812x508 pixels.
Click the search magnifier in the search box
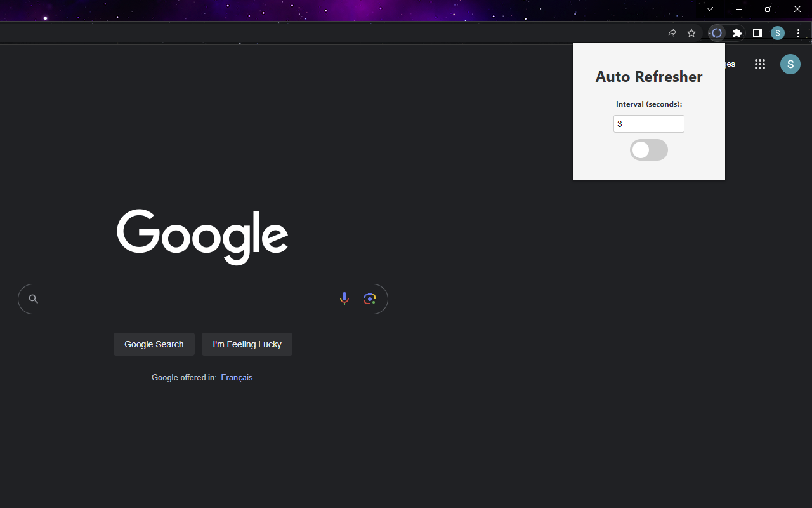point(33,298)
